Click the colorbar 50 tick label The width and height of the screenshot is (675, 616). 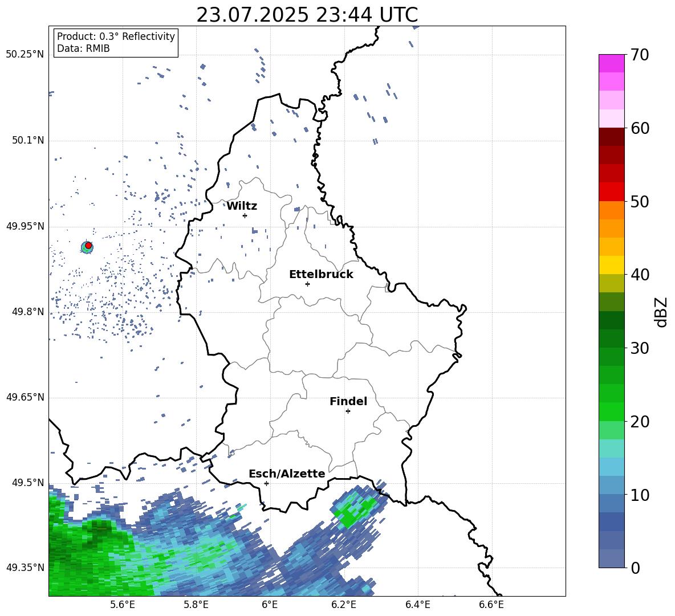[x=640, y=201]
